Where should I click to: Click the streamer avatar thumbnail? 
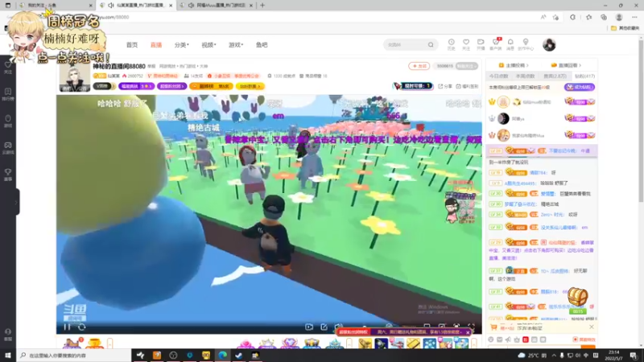pos(75,77)
